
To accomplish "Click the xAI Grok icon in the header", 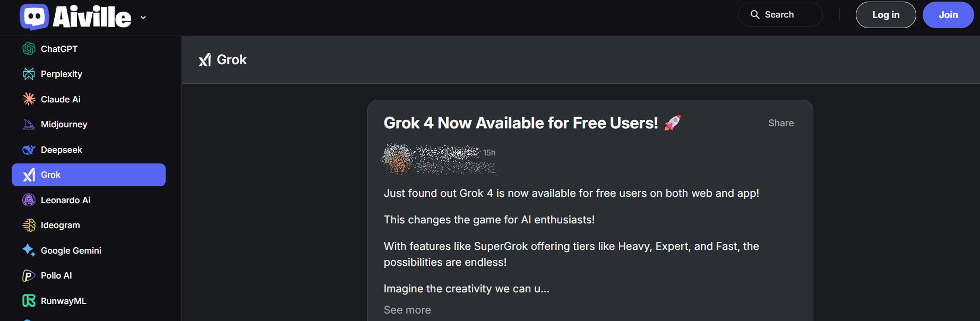I will point(205,59).
